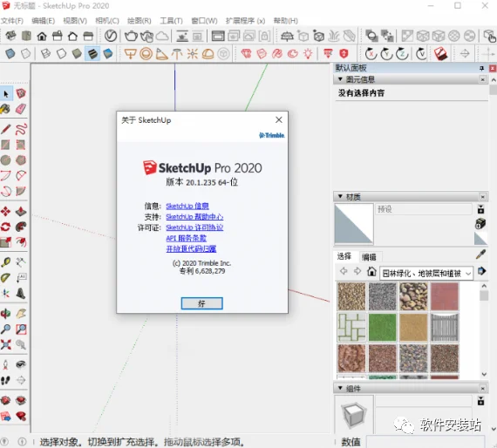Activate the Move tool
The height and width of the screenshot is (448, 497).
pos(5,211)
